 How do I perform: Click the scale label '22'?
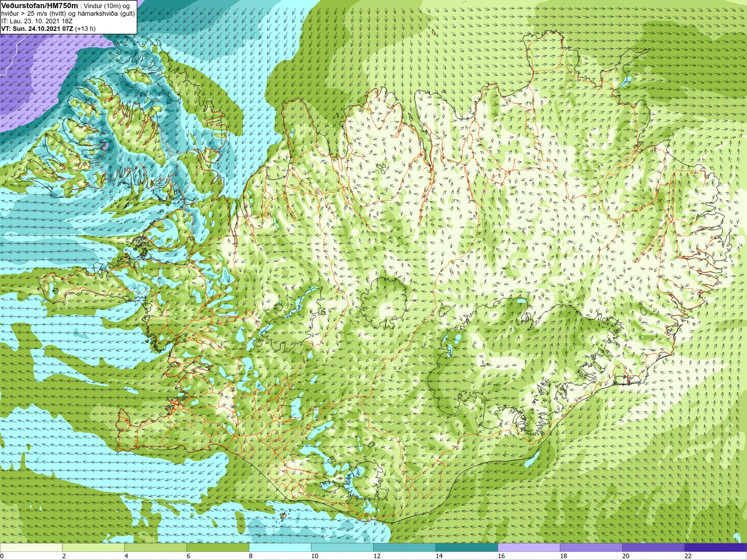(688, 556)
